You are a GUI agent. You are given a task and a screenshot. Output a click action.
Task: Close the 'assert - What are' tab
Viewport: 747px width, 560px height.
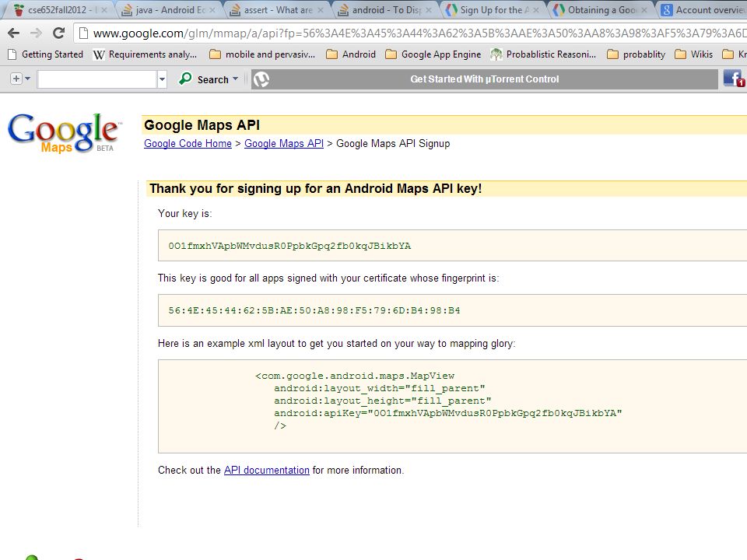pos(321,10)
